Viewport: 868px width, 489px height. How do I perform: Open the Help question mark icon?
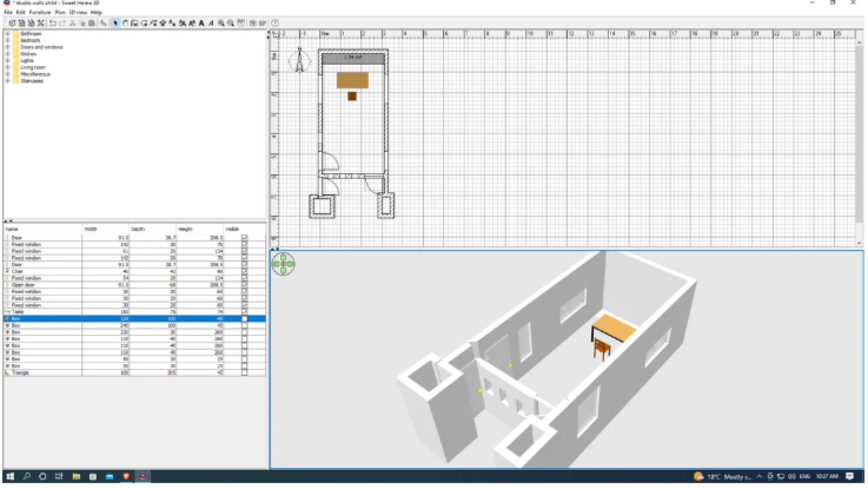coord(275,24)
